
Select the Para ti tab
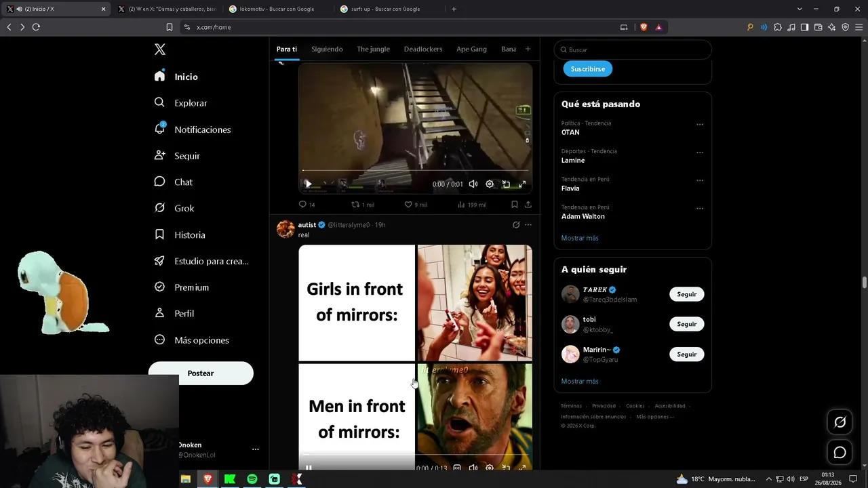[287, 49]
